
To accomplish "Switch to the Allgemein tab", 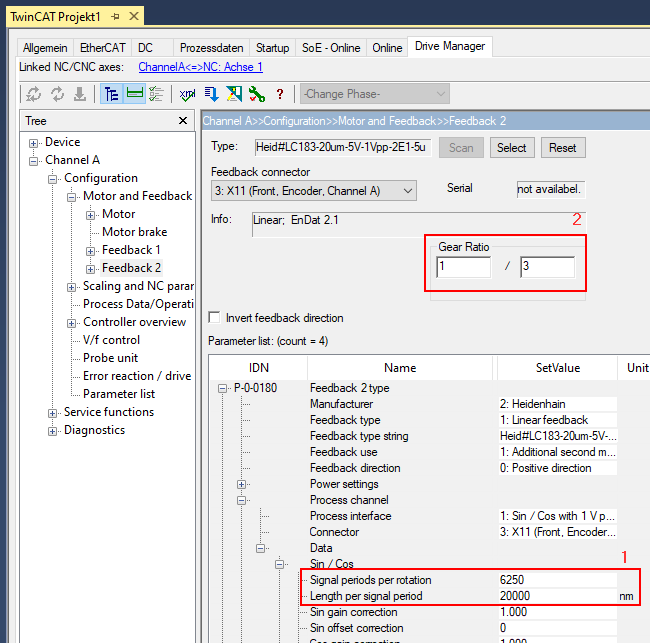I will 45,48.
